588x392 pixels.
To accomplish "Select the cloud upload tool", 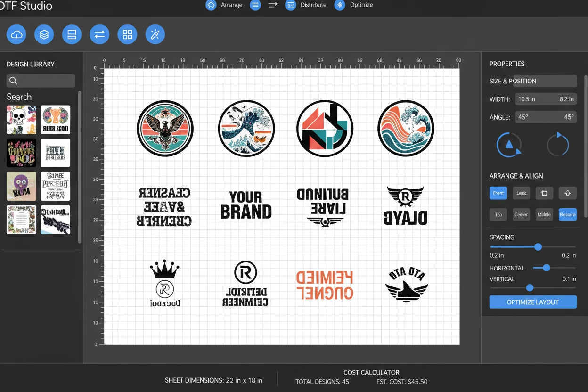I will pyautogui.click(x=16, y=34).
